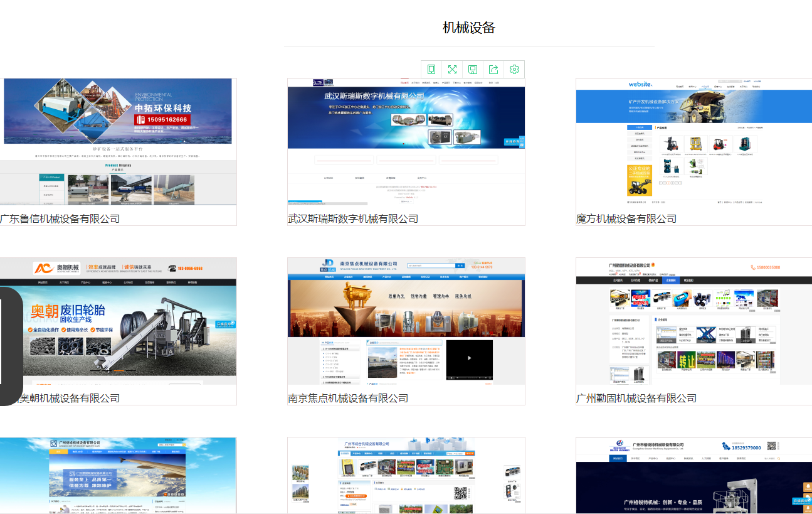This screenshot has height=514, width=812.
Task: Click the save floppy-disk icon
Action: (473, 69)
